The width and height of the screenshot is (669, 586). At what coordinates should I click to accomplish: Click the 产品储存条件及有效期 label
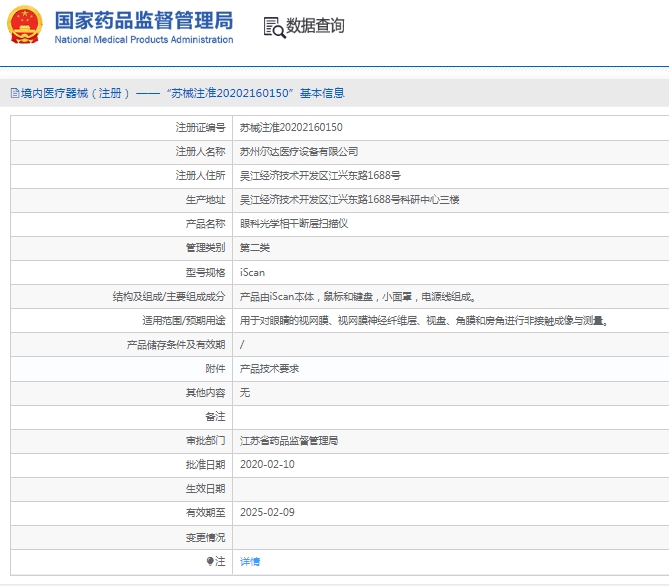[176, 344]
